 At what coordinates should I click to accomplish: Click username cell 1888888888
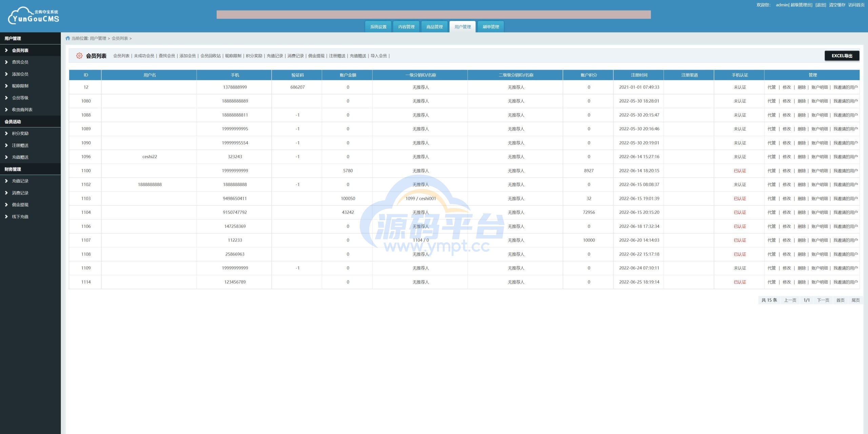click(150, 185)
